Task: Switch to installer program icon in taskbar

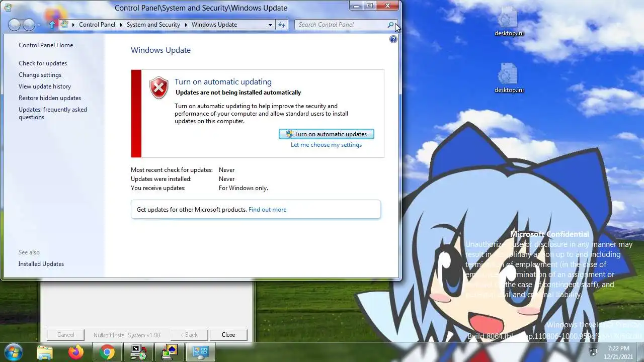Action: point(138,352)
